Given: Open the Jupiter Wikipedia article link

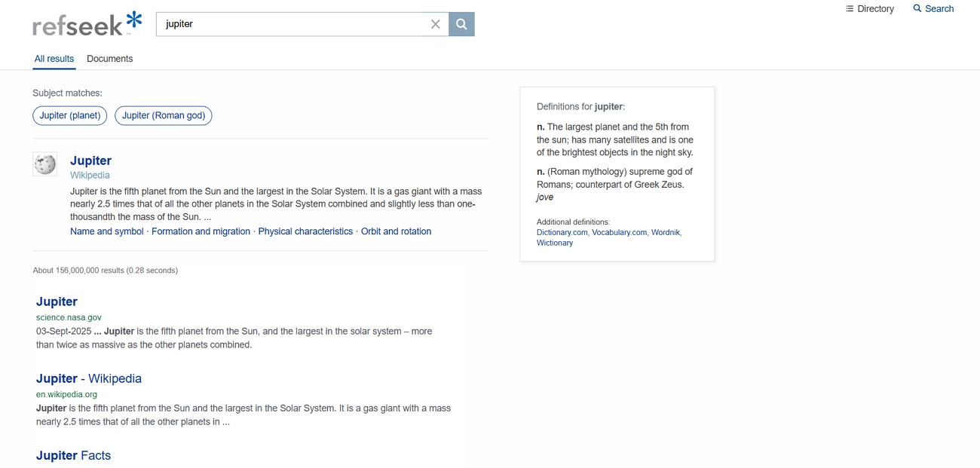Looking at the screenshot, I should point(90,161).
